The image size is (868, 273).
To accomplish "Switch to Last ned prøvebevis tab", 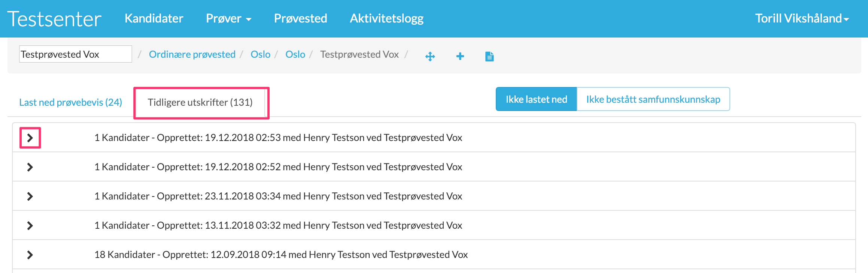I will click(70, 102).
